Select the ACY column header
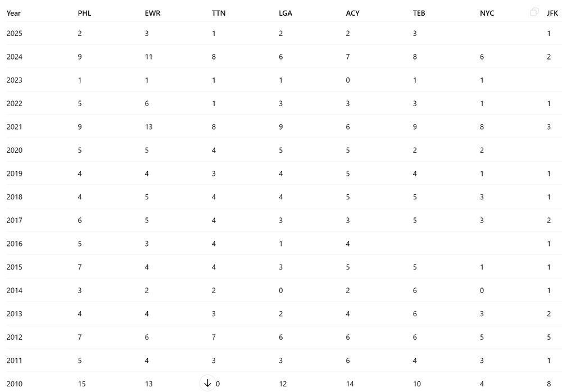 pyautogui.click(x=353, y=13)
